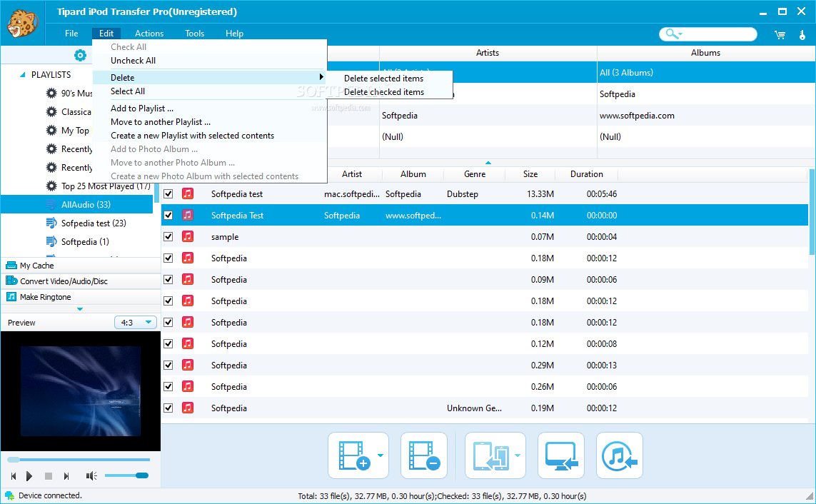Click the music icon of sample row

pyautogui.click(x=188, y=236)
